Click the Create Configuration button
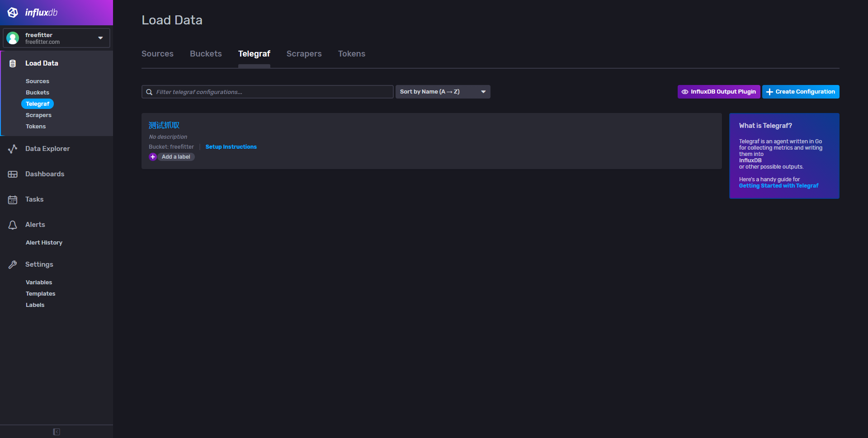This screenshot has width=868, height=438. coord(801,92)
